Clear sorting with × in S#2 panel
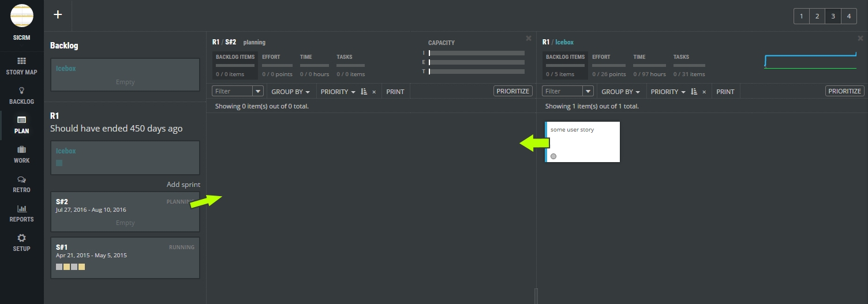868x304 pixels. 374,92
